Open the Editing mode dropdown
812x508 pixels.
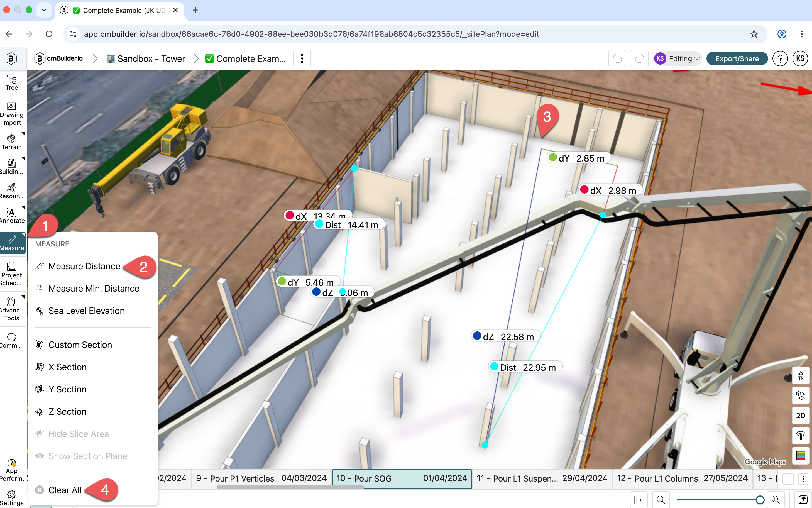click(677, 58)
